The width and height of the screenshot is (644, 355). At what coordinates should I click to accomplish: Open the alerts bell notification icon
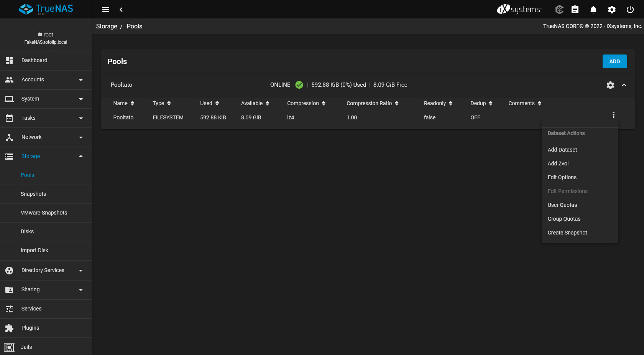(x=593, y=10)
